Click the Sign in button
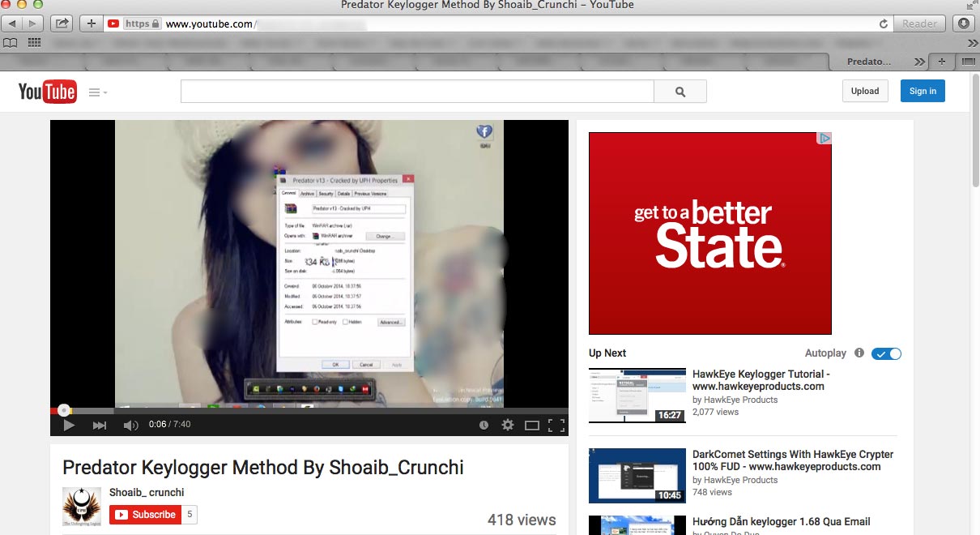The height and width of the screenshot is (535, 980). (x=922, y=91)
